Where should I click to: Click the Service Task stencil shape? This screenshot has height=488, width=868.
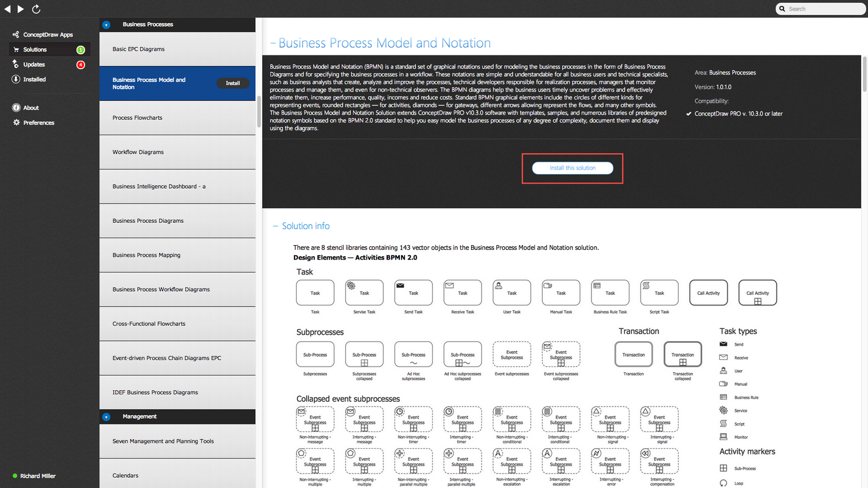tap(364, 293)
